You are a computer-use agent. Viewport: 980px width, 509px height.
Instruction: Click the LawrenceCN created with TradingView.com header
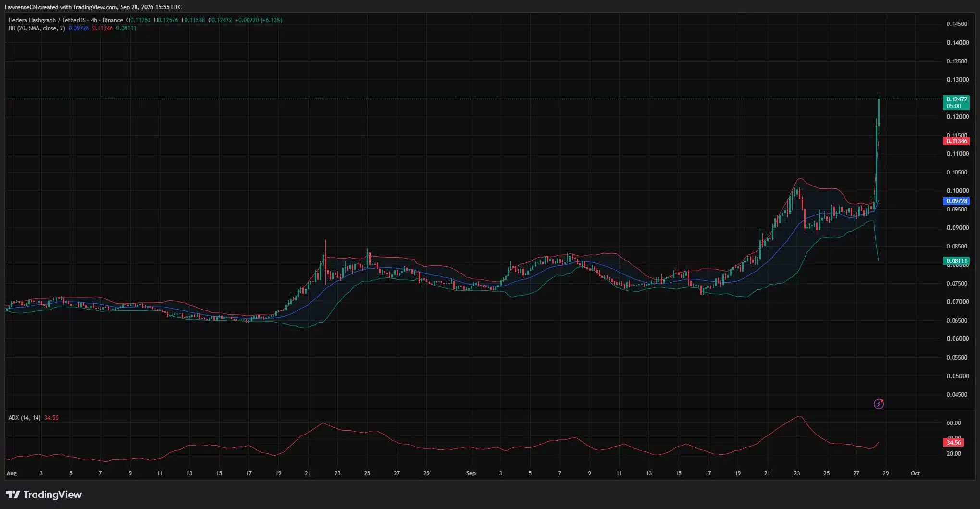pyautogui.click(x=93, y=7)
